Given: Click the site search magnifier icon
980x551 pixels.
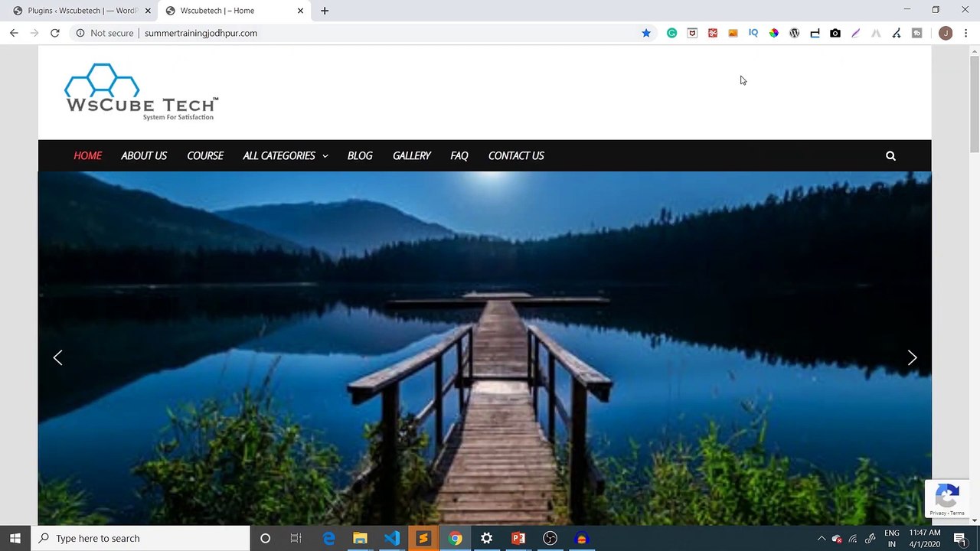Looking at the screenshot, I should [x=890, y=155].
